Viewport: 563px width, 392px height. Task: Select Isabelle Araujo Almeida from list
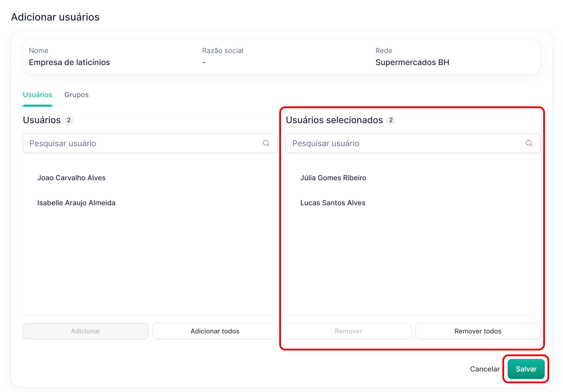tap(76, 203)
